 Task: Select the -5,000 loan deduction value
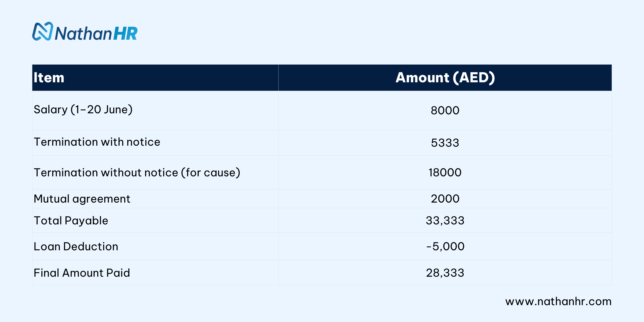point(445,247)
